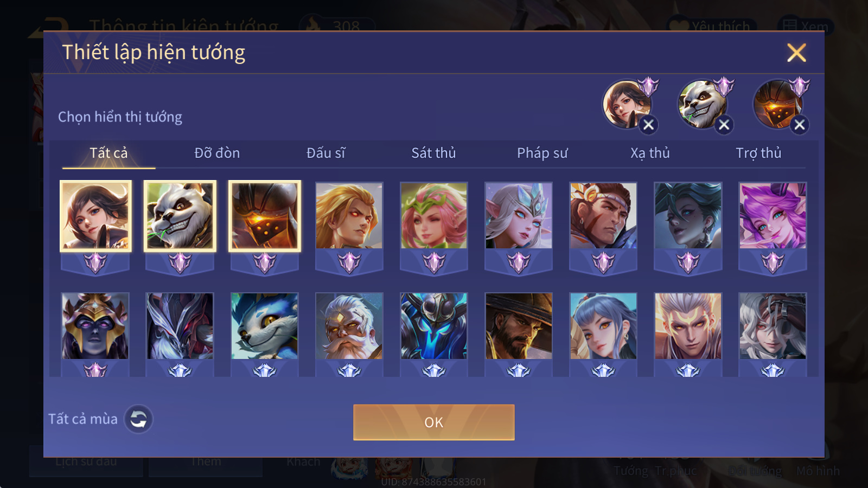Choose the white-bearded old man hero

349,326
